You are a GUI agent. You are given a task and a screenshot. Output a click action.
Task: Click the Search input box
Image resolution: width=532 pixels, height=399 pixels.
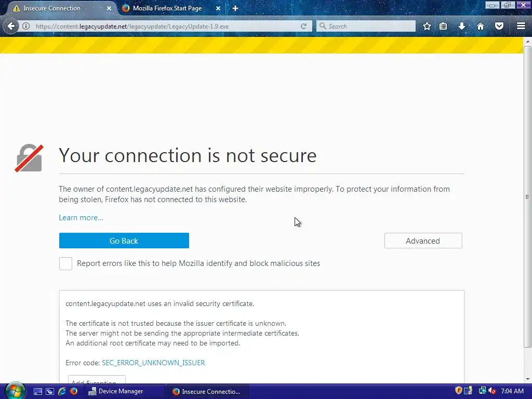366,26
